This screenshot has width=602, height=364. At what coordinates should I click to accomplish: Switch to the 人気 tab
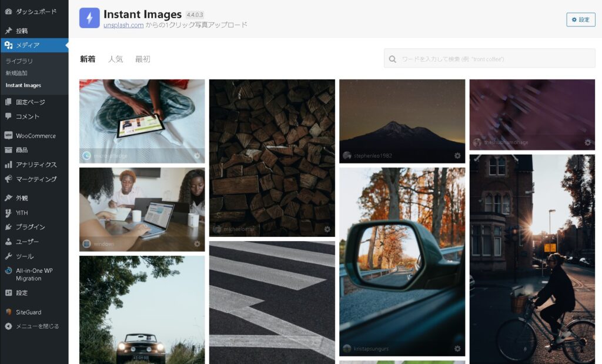click(115, 59)
